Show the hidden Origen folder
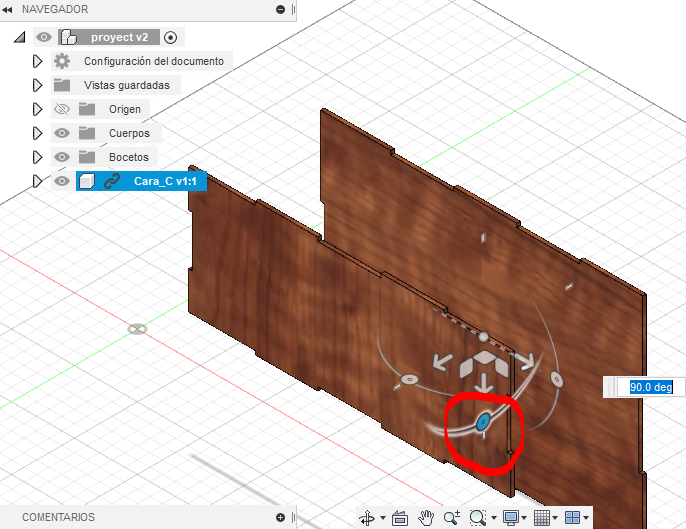 tap(62, 109)
